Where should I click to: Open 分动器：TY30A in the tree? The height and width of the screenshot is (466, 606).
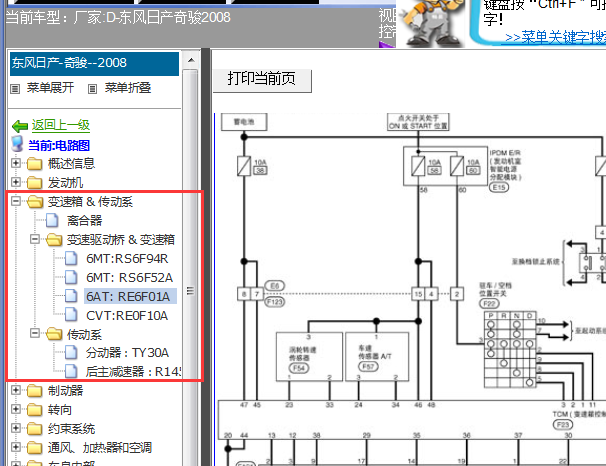click(127, 353)
